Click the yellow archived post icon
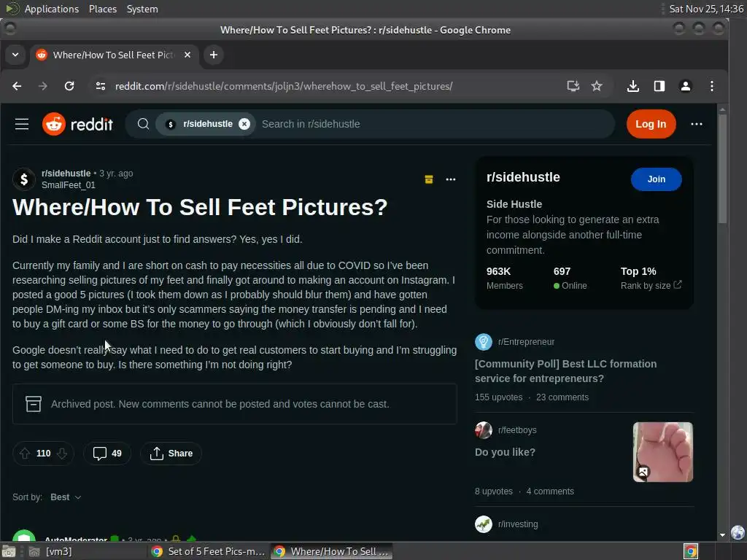The height and width of the screenshot is (560, 747). pyautogui.click(x=429, y=179)
